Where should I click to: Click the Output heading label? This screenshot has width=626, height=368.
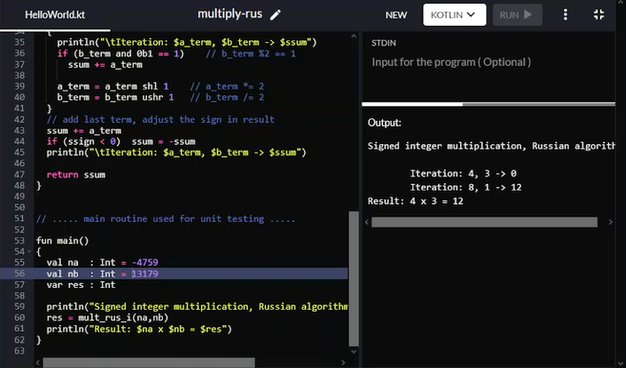(x=384, y=123)
